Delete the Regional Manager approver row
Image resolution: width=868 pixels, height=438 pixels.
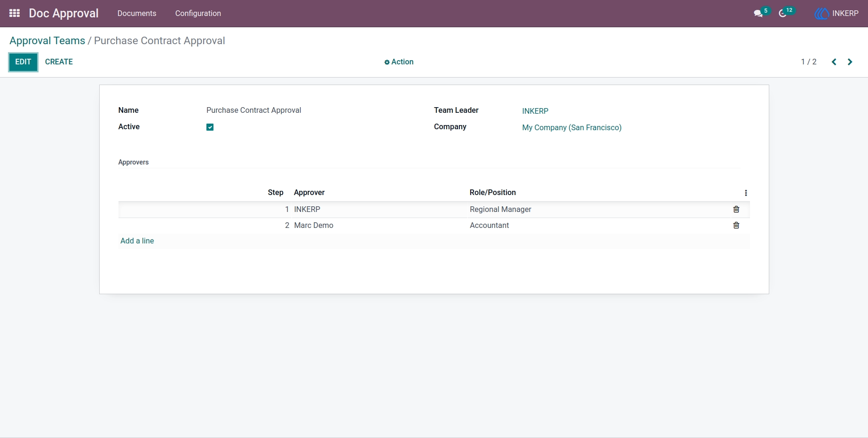tap(736, 210)
